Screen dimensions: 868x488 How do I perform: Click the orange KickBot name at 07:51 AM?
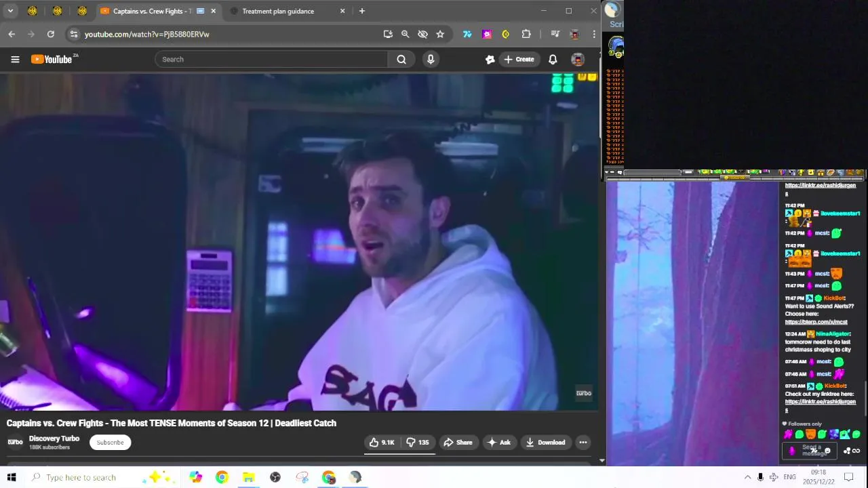[835, 386]
